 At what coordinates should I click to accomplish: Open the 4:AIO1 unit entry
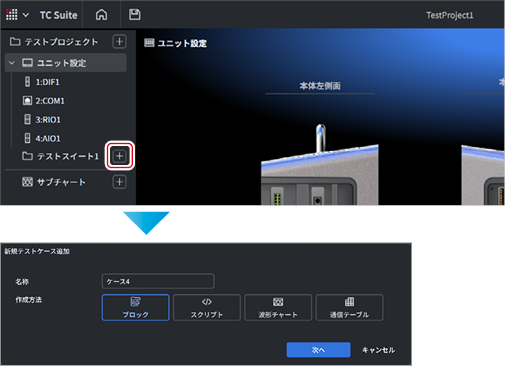coord(43,138)
